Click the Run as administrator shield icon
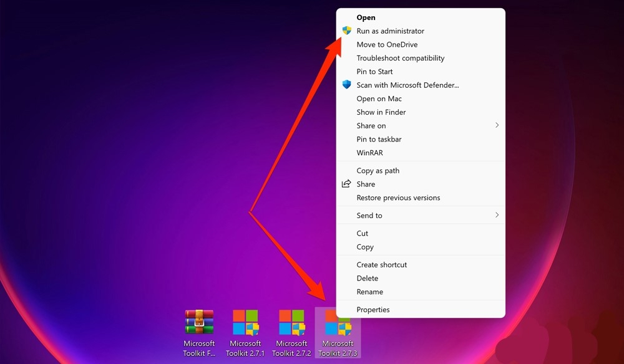The width and height of the screenshot is (624, 364). 346,31
